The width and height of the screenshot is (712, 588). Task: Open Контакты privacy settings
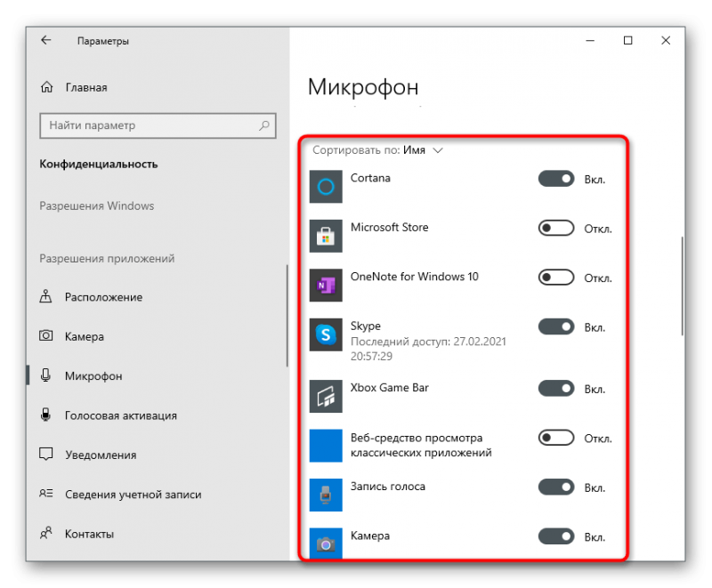(x=90, y=534)
